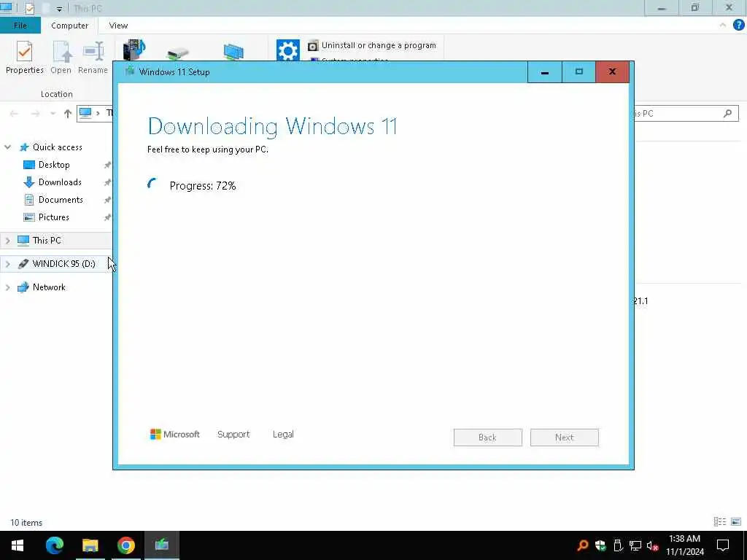Open Windows Security tray icon
Image resolution: width=747 pixels, height=560 pixels.
pos(600,545)
